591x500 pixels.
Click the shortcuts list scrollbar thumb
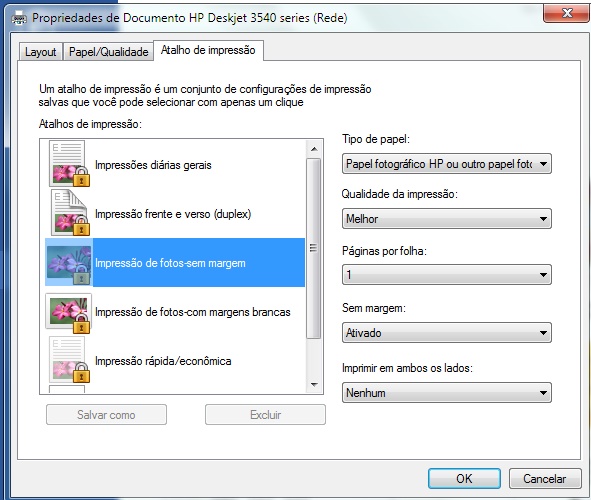[314, 248]
